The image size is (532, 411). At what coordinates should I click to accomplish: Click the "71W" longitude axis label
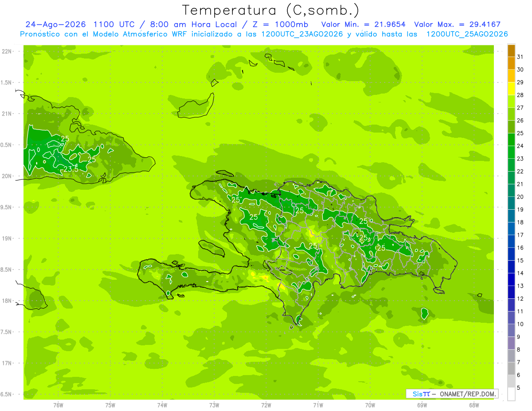pyautogui.click(x=318, y=405)
